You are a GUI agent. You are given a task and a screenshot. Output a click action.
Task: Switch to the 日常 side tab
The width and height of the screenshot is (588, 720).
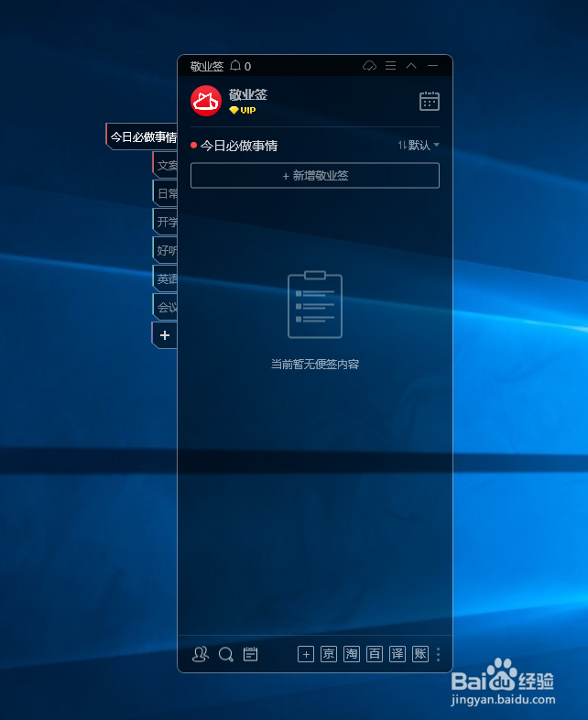pos(165,194)
